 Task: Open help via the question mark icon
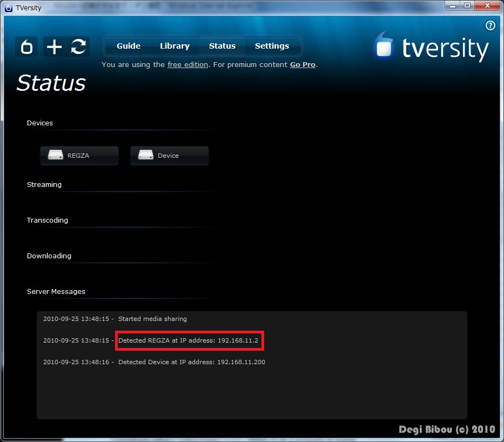[490, 25]
